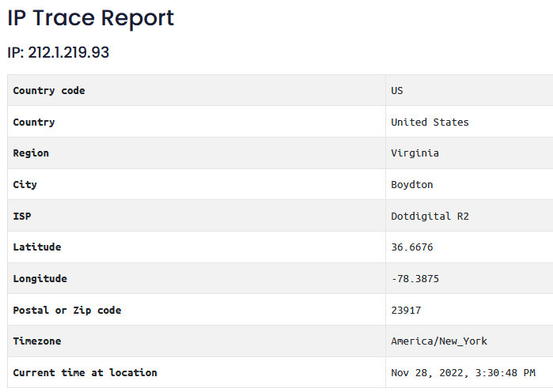
Task: Click the Postal or Zip code label
Action: [x=67, y=311]
